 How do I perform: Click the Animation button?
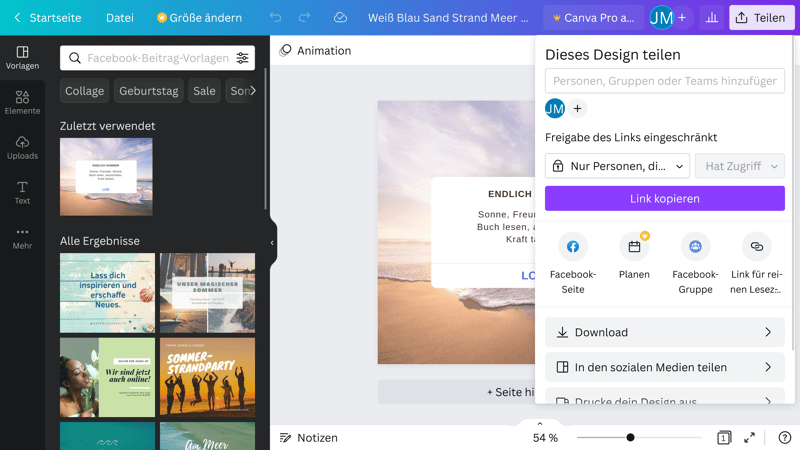click(315, 51)
